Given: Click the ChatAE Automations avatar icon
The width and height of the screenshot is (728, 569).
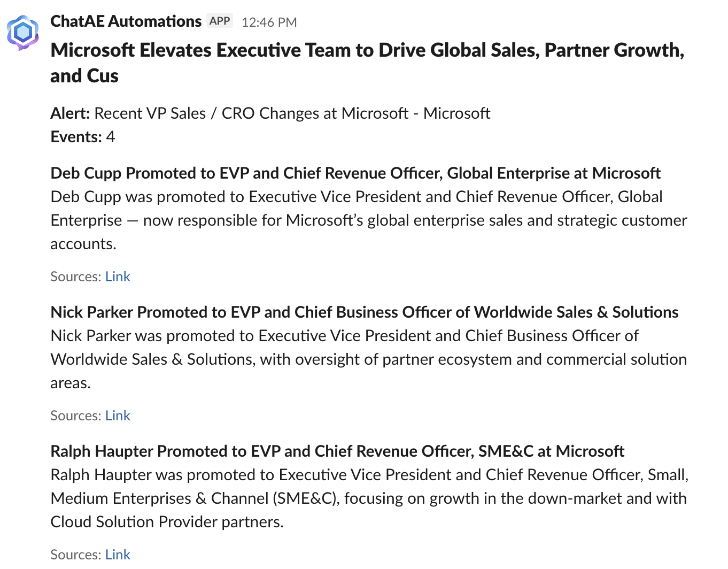Looking at the screenshot, I should [23, 33].
